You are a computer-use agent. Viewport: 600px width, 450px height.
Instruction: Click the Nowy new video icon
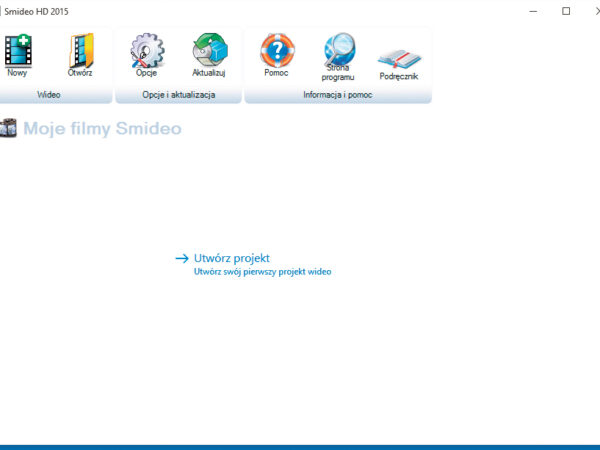[x=17, y=52]
